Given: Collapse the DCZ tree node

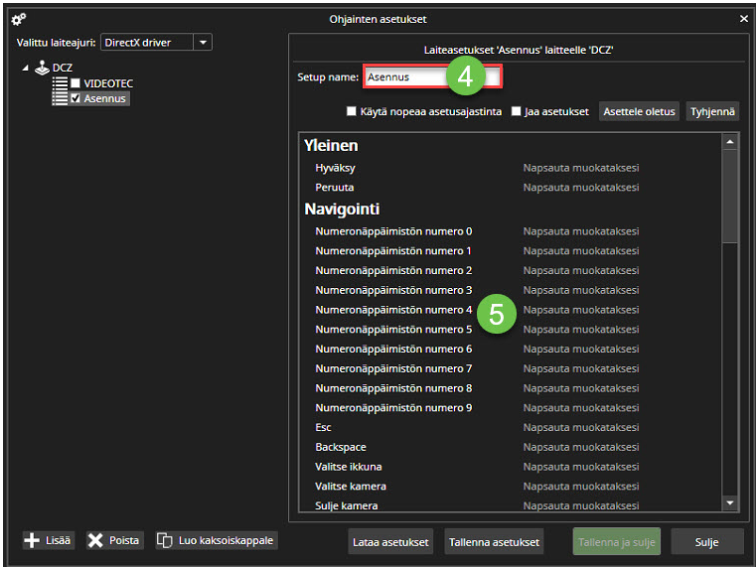Looking at the screenshot, I should [x=25, y=68].
